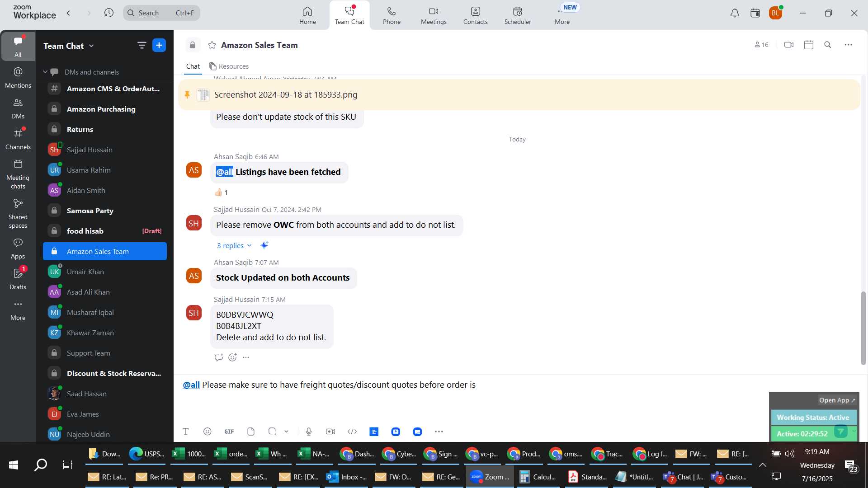Screen dimensions: 868x488
Task: Open the More menu tab
Action: pyautogui.click(x=562, y=15)
